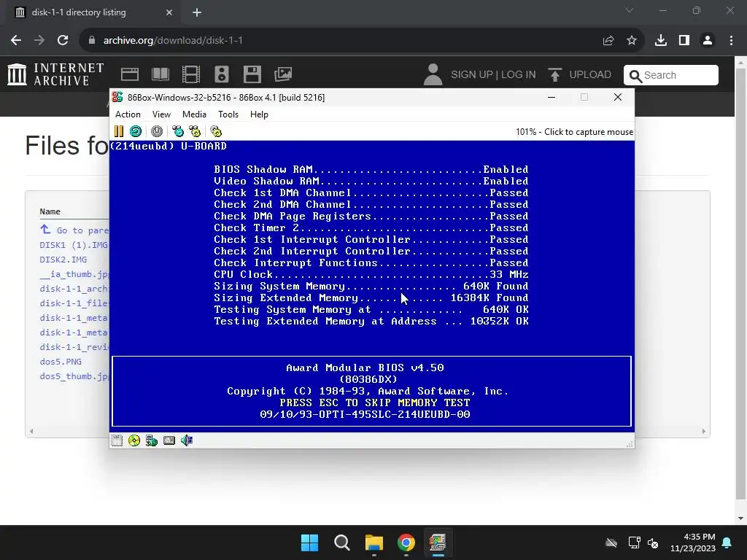Image resolution: width=747 pixels, height=560 pixels.
Task: Click the LOG IN link
Action: click(x=519, y=75)
